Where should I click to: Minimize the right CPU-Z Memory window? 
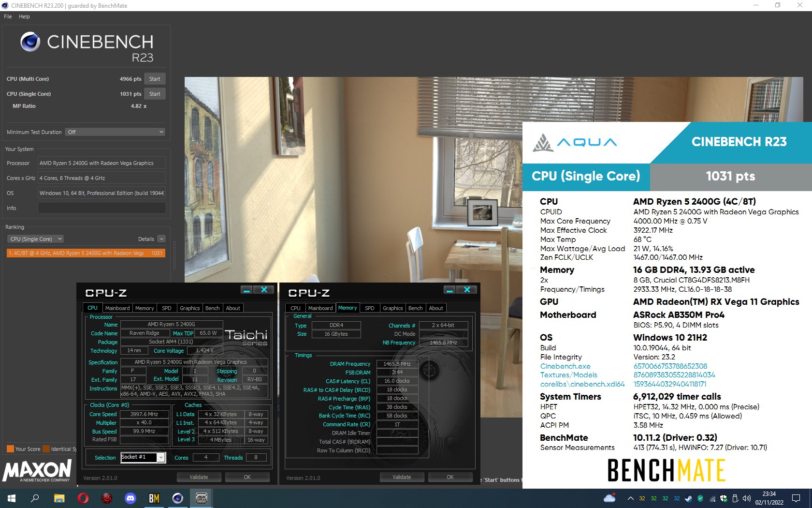450,290
